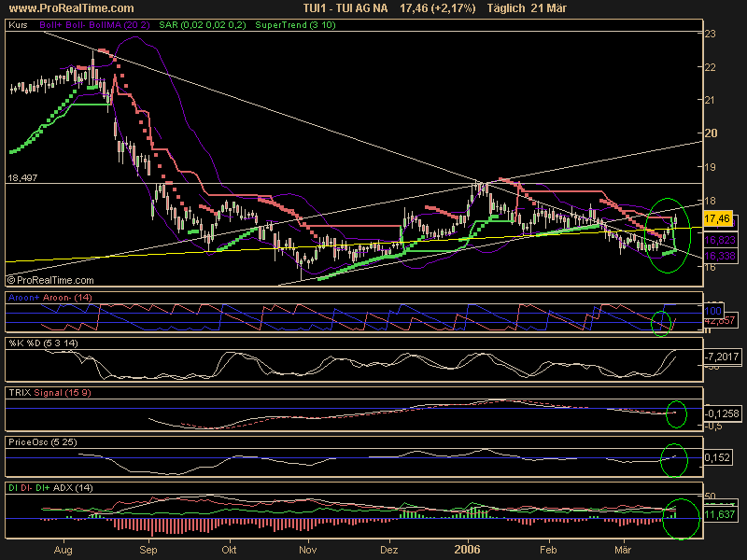The width and height of the screenshot is (747, 560).
Task: Click the green ellipse in TRIX panel
Action: pyautogui.click(x=675, y=415)
